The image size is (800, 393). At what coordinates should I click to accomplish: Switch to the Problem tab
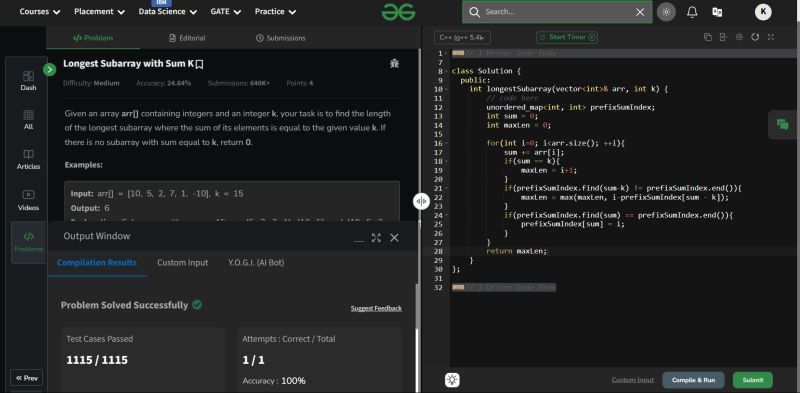pos(93,38)
